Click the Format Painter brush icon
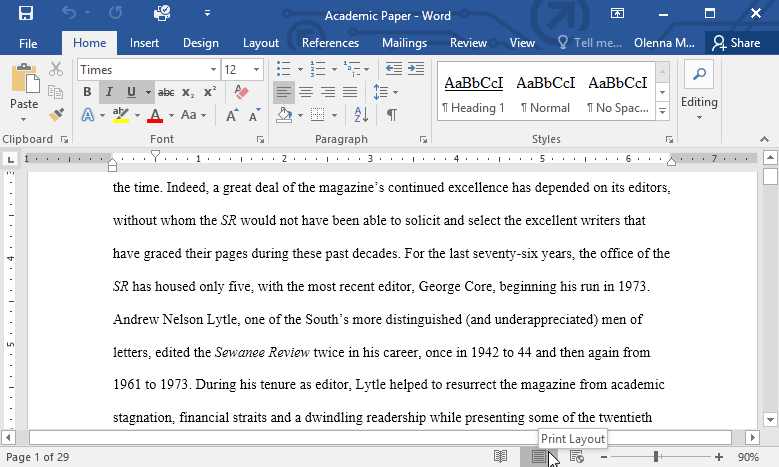 (56, 114)
